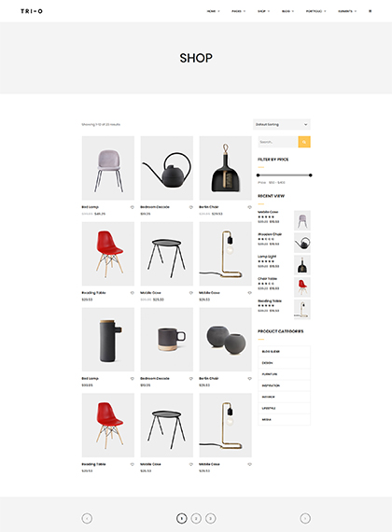
Task: Open the Default Sorting dropdown
Action: pos(281,124)
